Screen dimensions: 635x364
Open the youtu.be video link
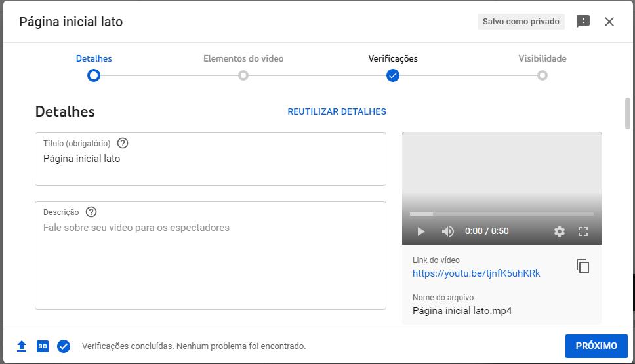[x=476, y=273]
